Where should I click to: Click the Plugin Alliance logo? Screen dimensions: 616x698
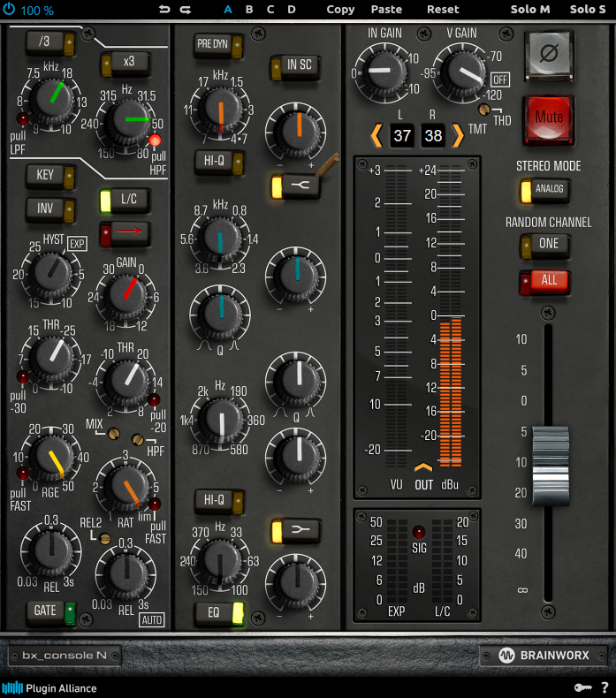(x=49, y=688)
